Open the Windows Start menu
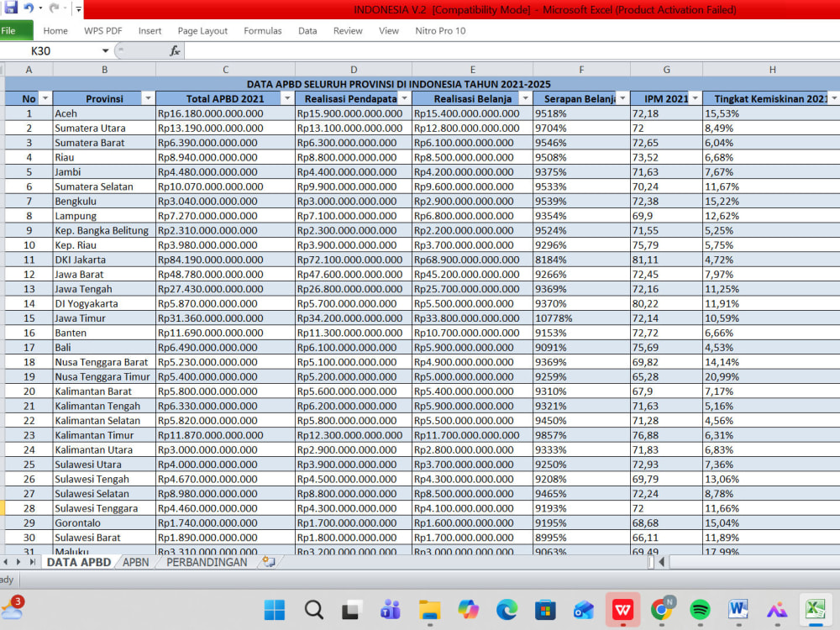Screen dimensions: 840x630 click(x=275, y=610)
